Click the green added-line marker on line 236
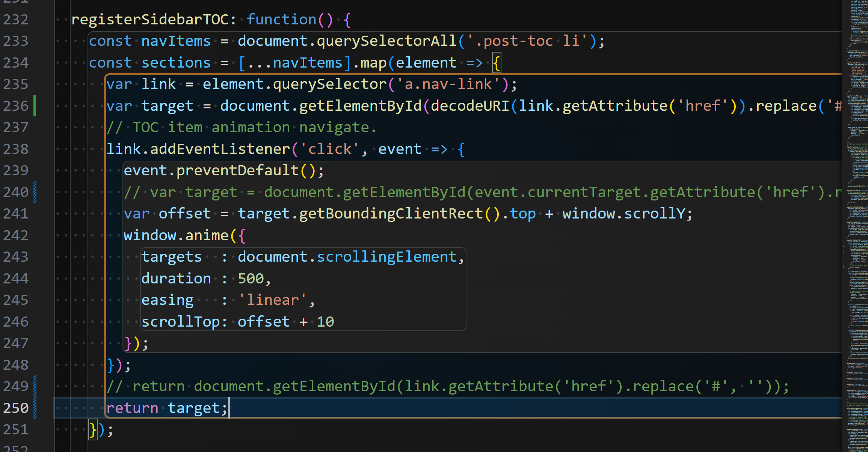The height and width of the screenshot is (452, 868). [x=35, y=106]
